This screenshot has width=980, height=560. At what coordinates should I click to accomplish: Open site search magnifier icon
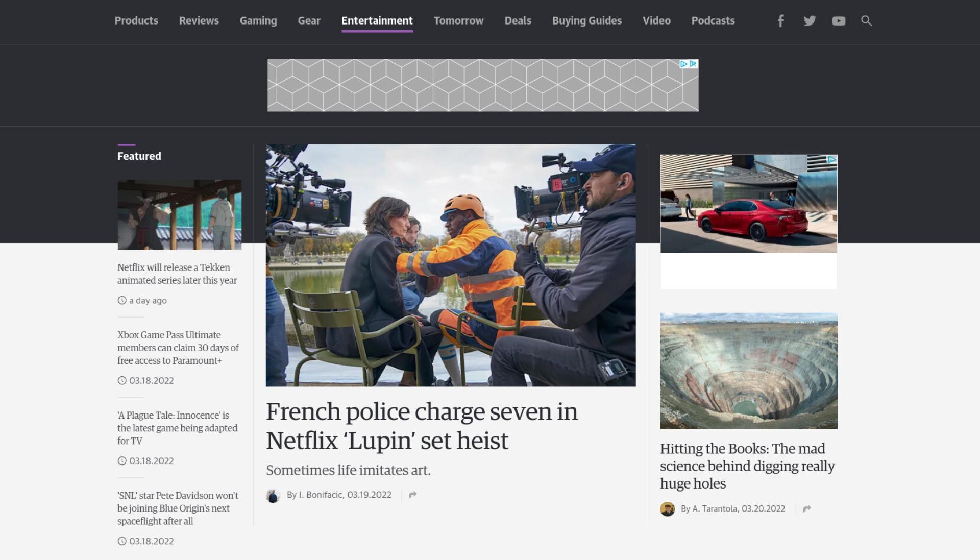tap(866, 21)
